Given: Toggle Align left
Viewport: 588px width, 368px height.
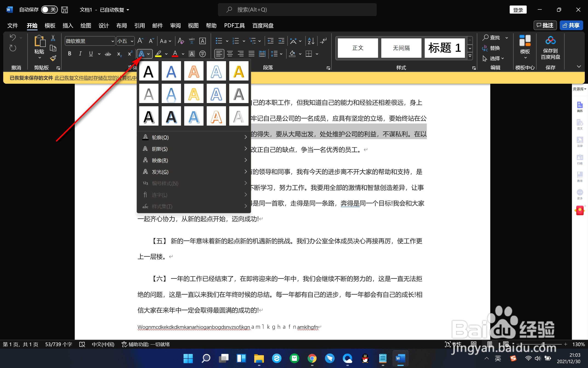Looking at the screenshot, I should click(x=219, y=54).
